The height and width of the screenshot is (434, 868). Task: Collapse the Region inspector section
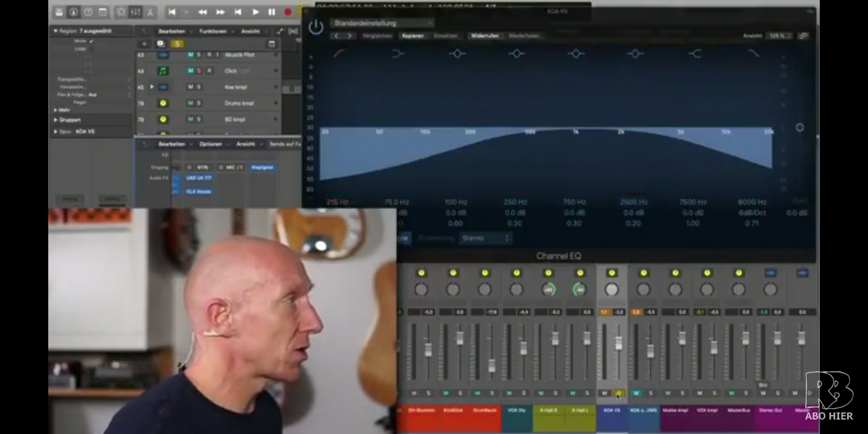[x=56, y=31]
